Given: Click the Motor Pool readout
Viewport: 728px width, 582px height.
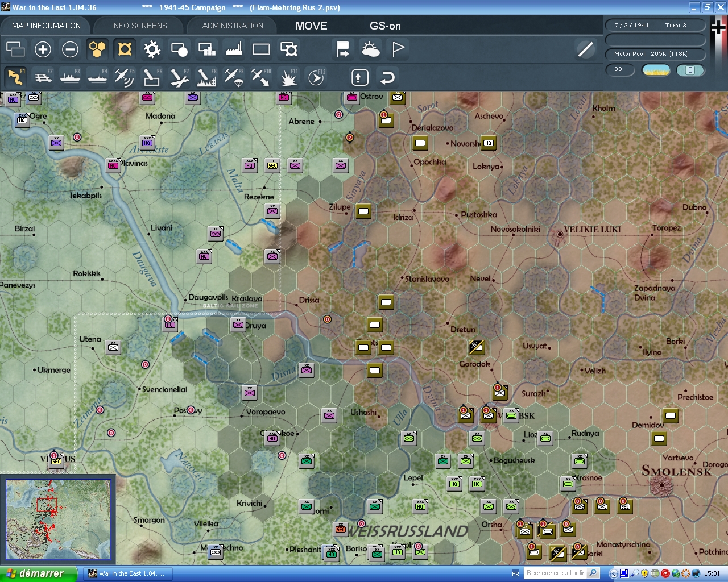Looking at the screenshot, I should (655, 54).
